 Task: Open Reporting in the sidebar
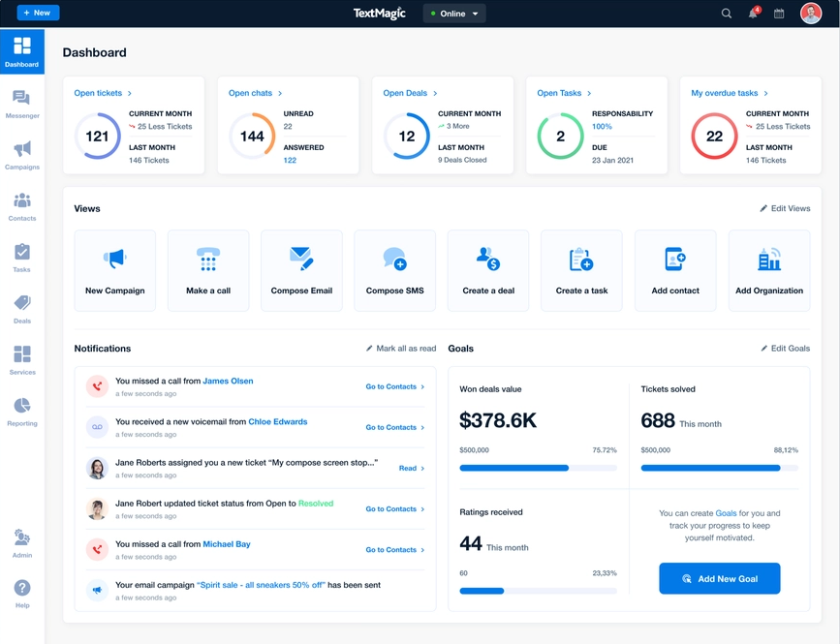(x=21, y=411)
